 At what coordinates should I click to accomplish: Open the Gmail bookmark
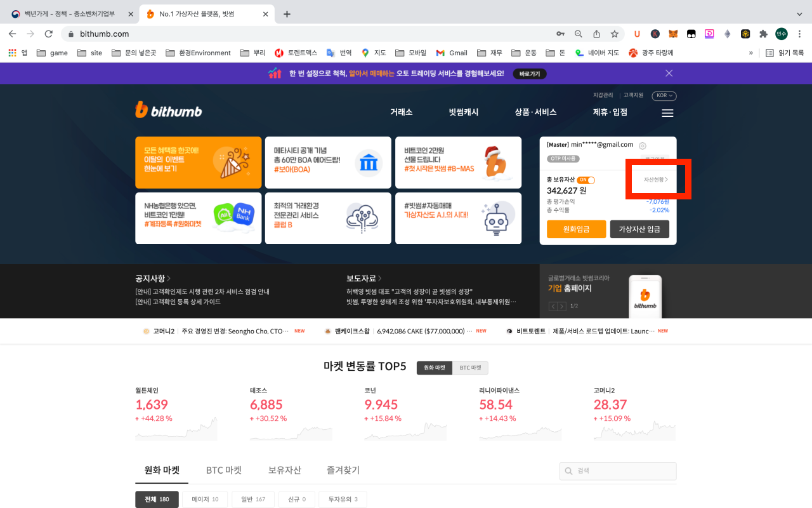click(x=451, y=53)
